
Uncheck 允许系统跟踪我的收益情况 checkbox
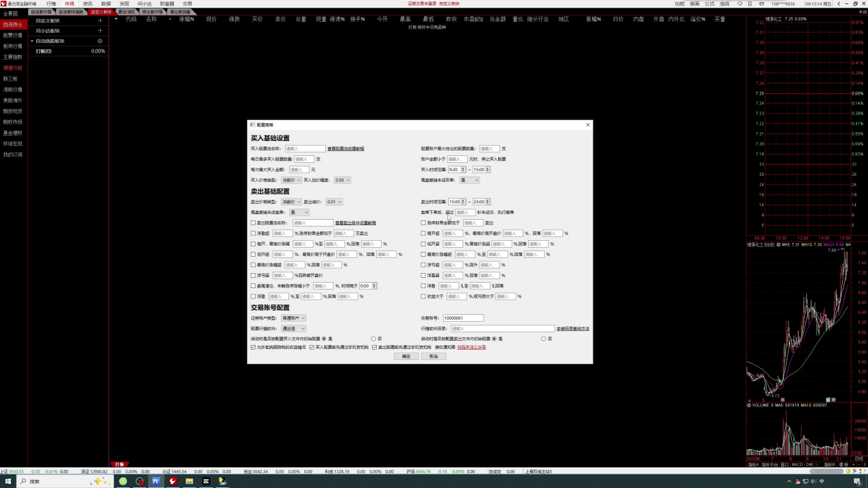(x=253, y=348)
